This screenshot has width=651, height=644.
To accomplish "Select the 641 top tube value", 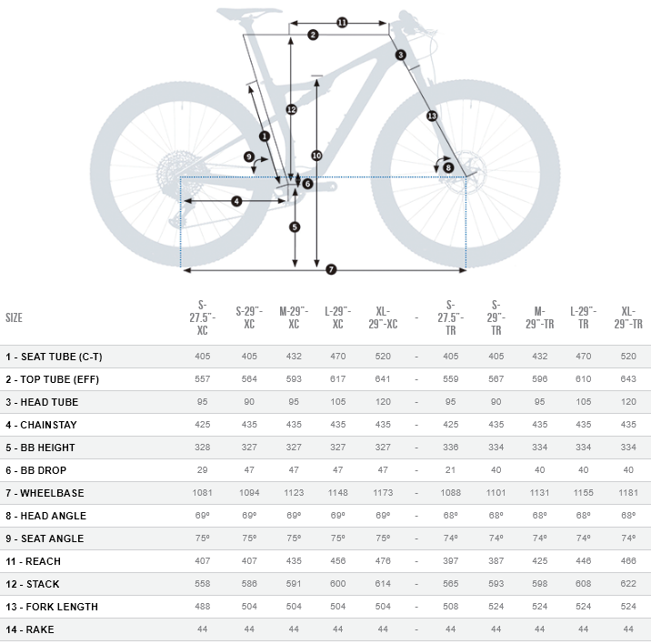I will coord(383,379).
